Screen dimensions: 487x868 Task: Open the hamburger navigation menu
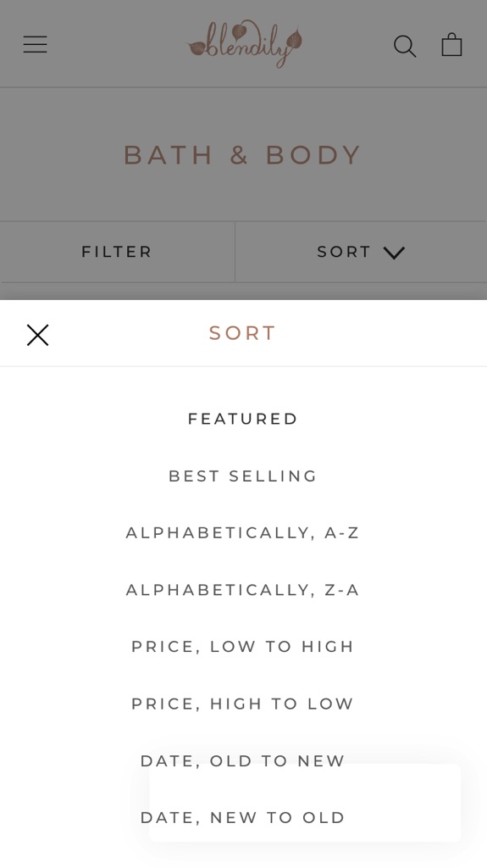[x=35, y=44]
